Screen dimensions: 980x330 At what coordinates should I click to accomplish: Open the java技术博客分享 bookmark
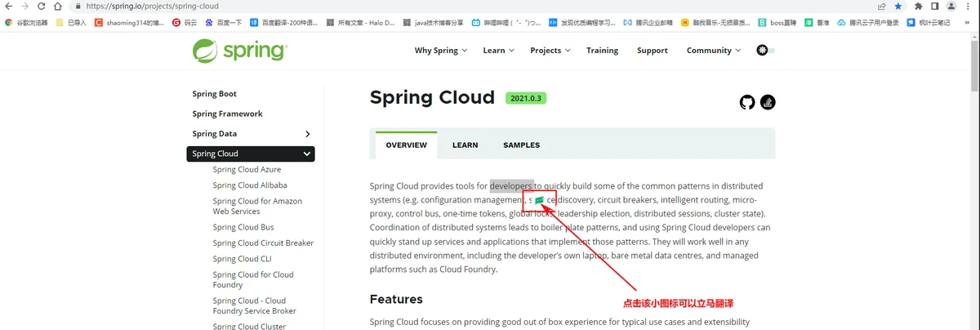[433, 23]
